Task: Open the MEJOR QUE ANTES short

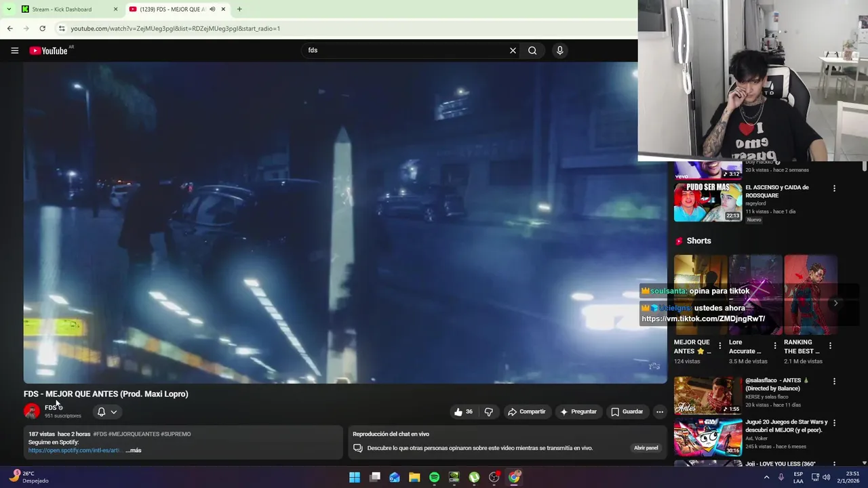Action: [701, 295]
